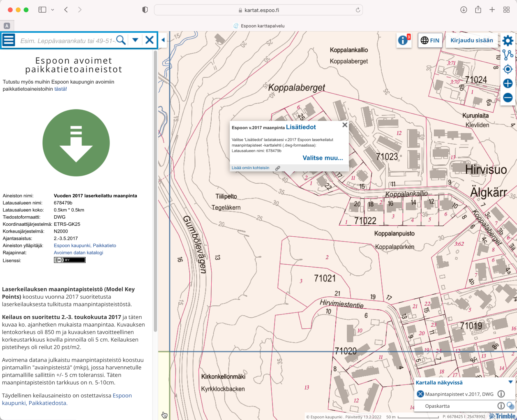Click the Trimble logo
This screenshot has width=517, height=420.
(502, 416)
